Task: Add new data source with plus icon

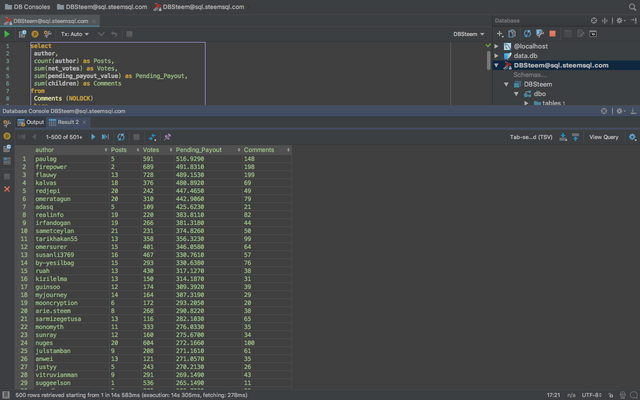Action: tap(500, 34)
